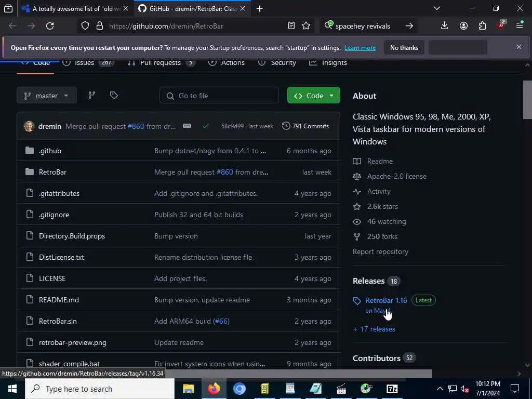Open the README.md file

coord(59,300)
